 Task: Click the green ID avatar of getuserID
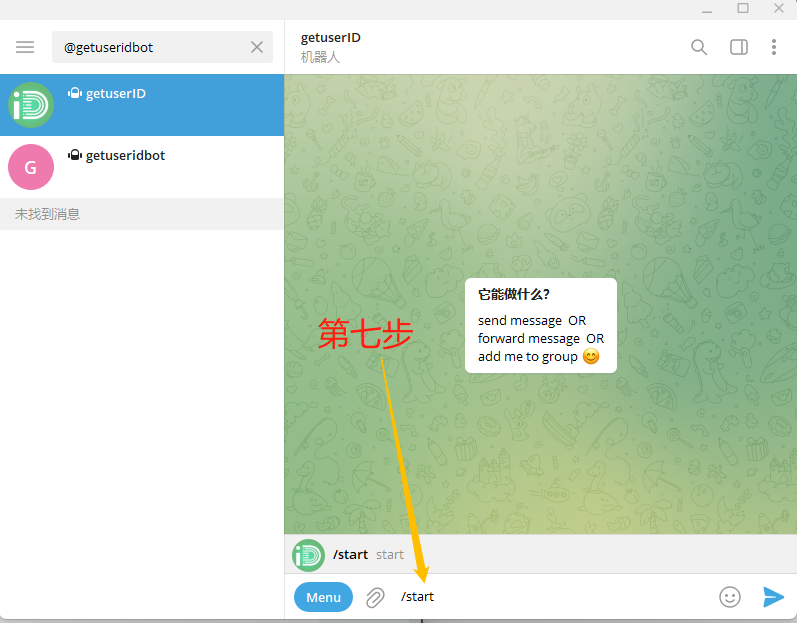pyautogui.click(x=31, y=105)
